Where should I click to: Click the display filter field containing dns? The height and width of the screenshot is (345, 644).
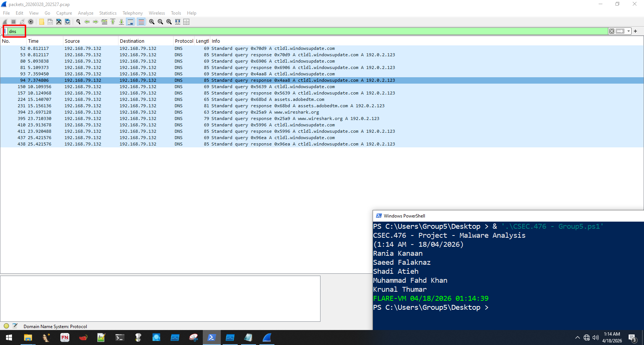(x=307, y=31)
